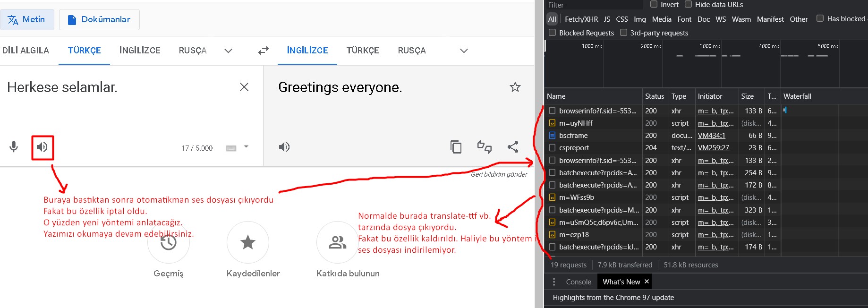Open VM434:1 initiator link
Image resolution: width=868 pixels, height=308 pixels.
point(711,136)
